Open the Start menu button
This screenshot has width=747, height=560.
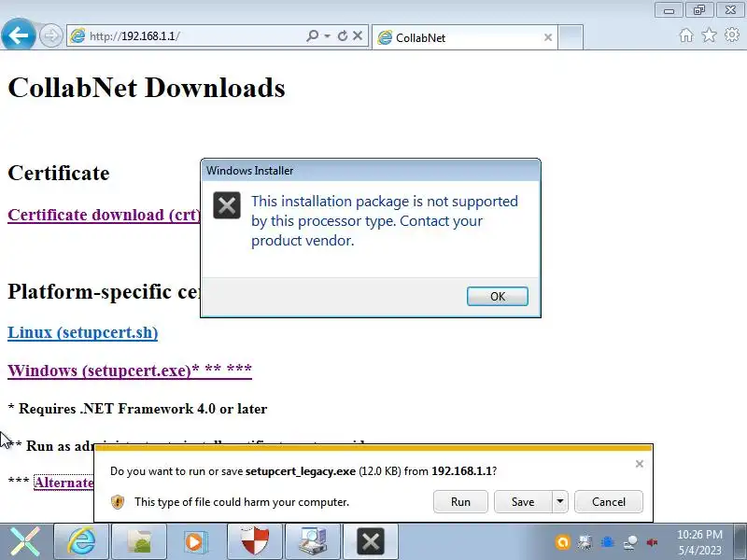click(x=25, y=541)
